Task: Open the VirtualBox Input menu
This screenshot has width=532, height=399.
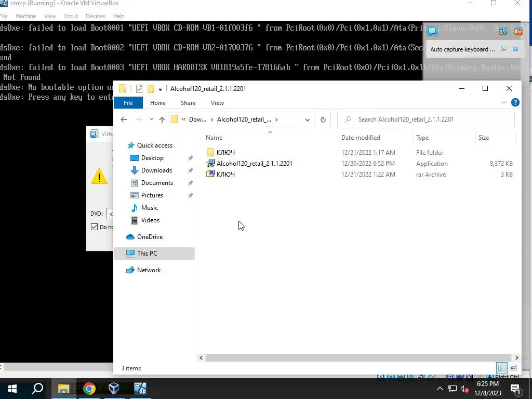Action: click(71, 16)
